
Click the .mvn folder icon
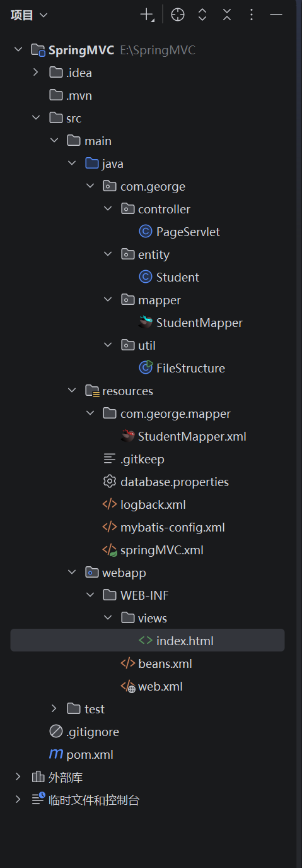tap(56, 95)
